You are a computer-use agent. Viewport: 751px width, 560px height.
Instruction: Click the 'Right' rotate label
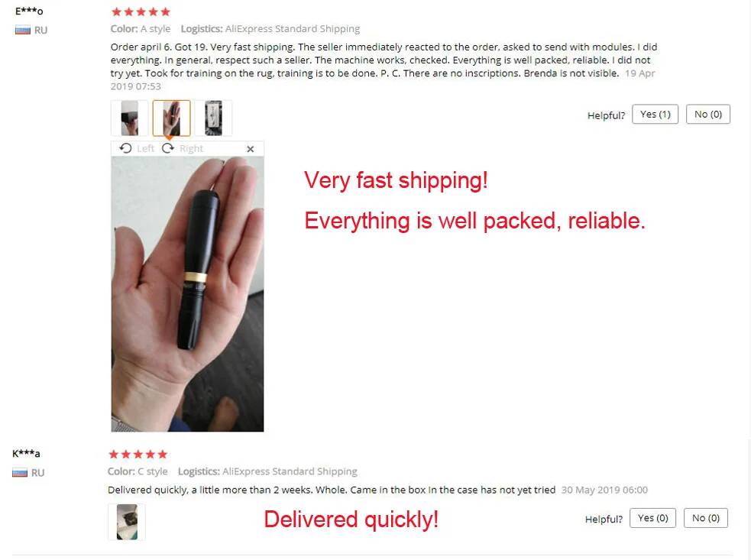[x=192, y=148]
